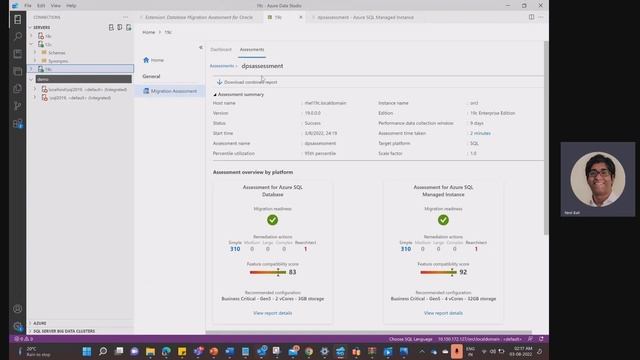Open the Extensions view icon

[18, 123]
